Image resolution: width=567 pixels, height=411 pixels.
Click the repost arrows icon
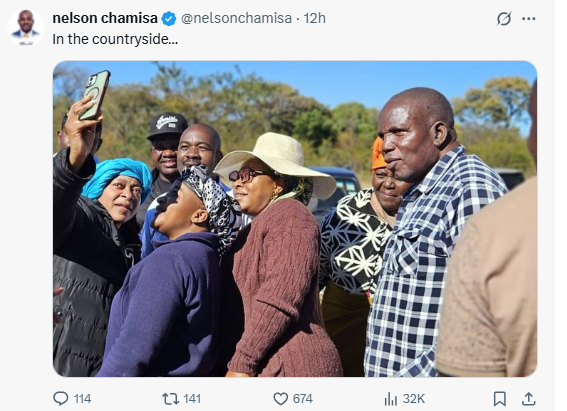170,399
